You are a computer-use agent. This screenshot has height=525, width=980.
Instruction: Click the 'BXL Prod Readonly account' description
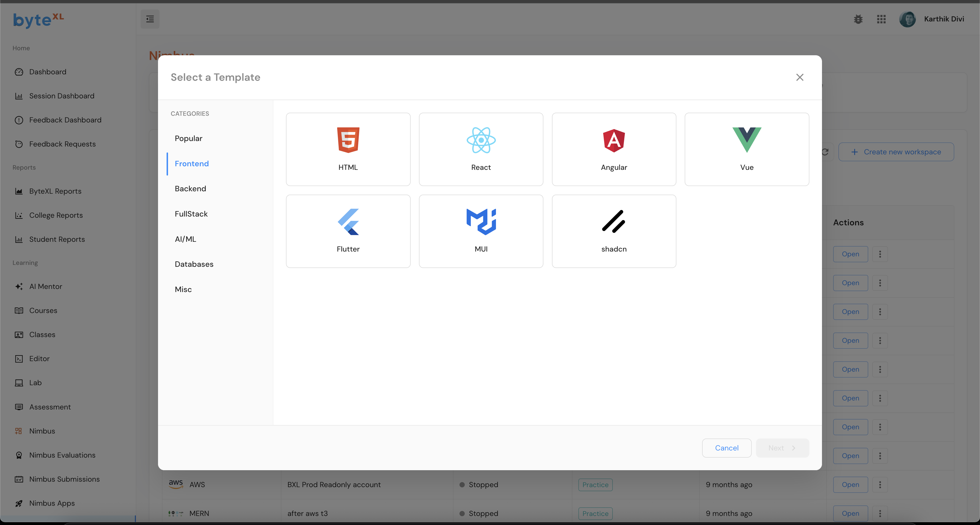click(334, 485)
